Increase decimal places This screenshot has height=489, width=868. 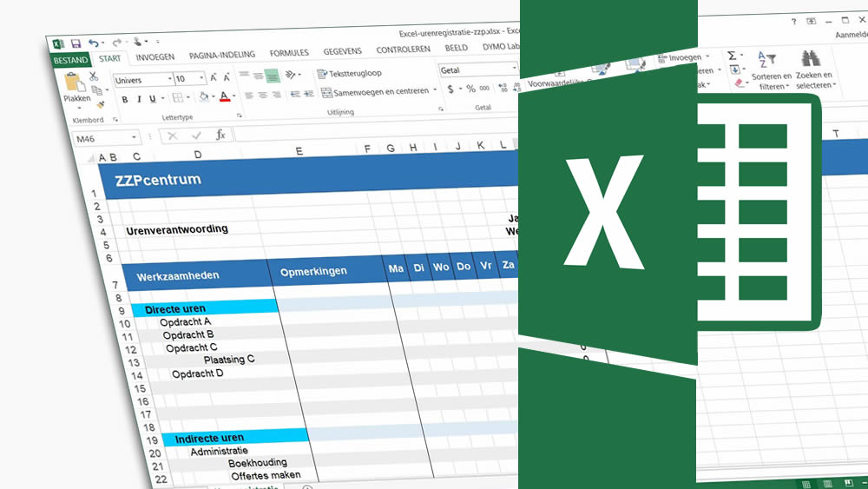[x=503, y=87]
